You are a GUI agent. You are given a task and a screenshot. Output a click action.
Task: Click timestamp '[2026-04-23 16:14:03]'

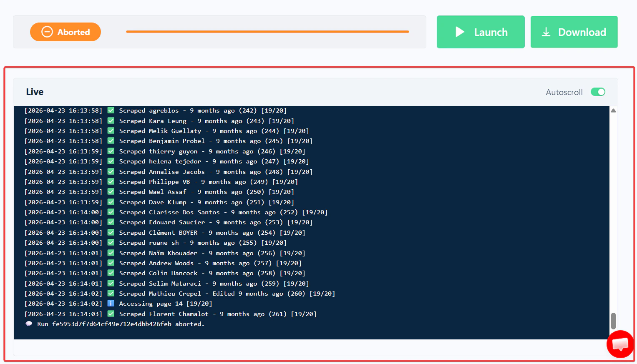coord(63,314)
